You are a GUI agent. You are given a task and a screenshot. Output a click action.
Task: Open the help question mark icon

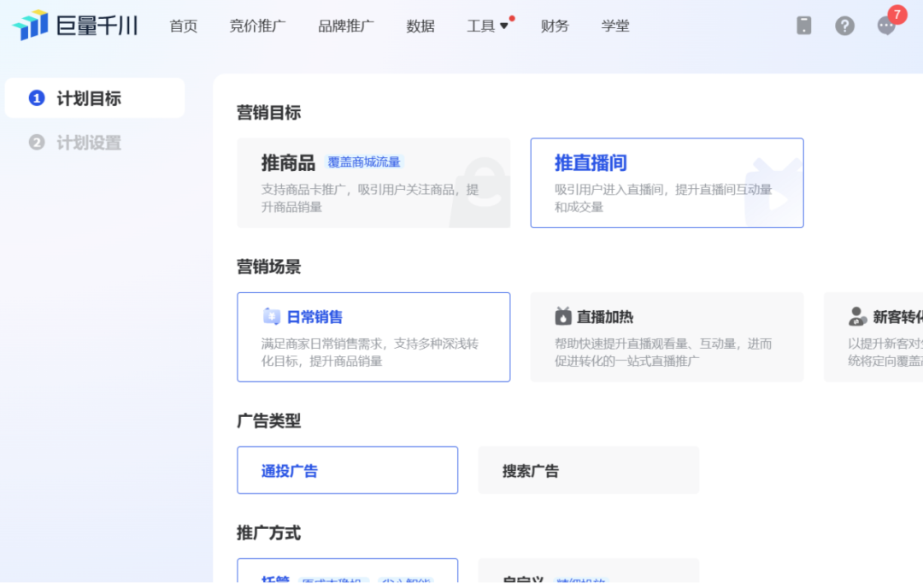tap(844, 26)
